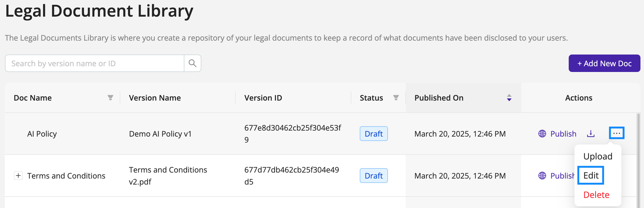644x208 pixels.
Task: Choose Upload from the actions menu
Action: pyautogui.click(x=598, y=156)
